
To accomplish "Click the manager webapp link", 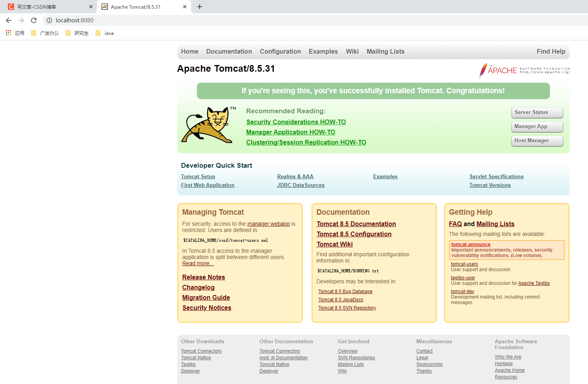I will [x=269, y=224].
